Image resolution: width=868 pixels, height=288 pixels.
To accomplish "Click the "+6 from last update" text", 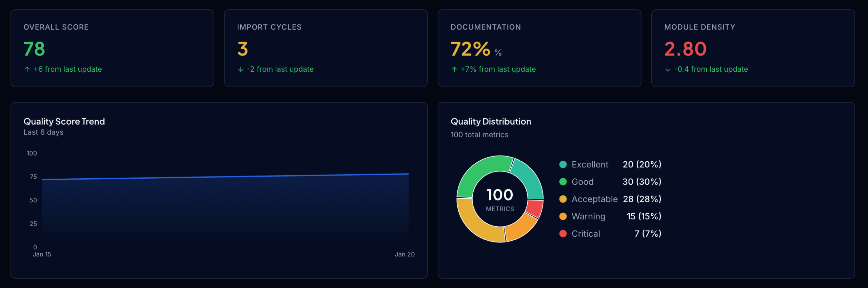I will click(68, 69).
